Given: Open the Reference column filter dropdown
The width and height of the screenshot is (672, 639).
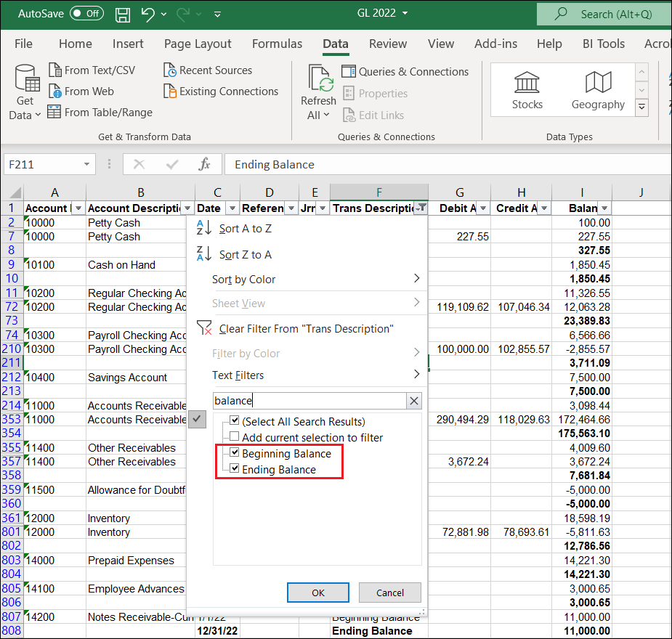Looking at the screenshot, I should (x=291, y=208).
